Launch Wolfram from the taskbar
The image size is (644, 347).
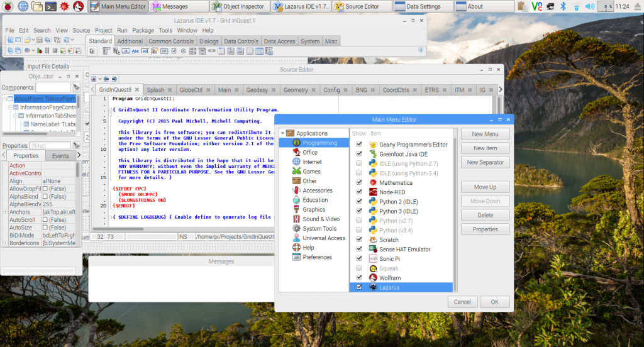[79, 6]
